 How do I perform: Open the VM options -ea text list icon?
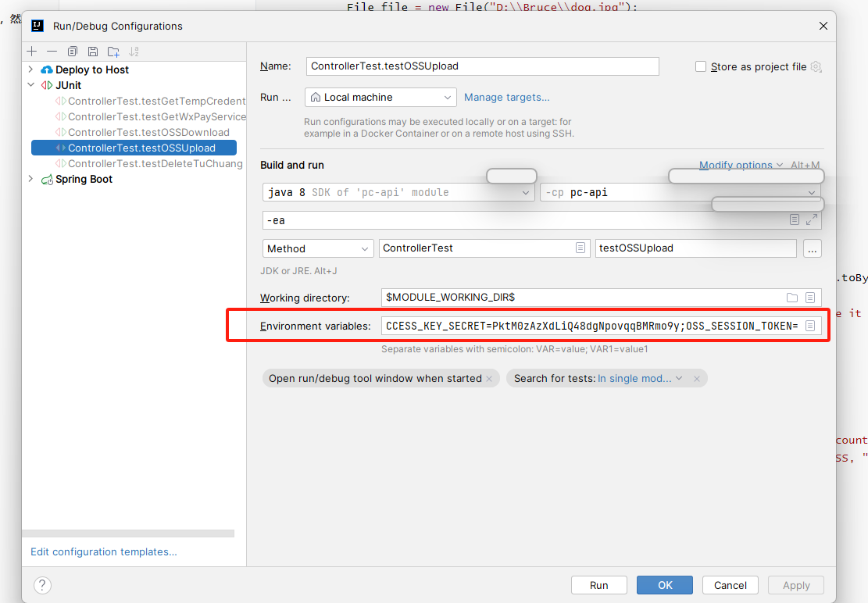[795, 219]
